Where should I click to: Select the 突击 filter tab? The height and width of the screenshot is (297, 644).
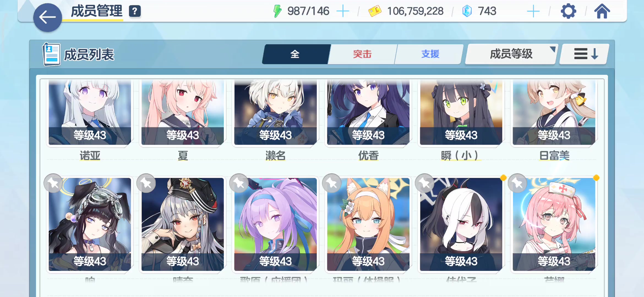coord(362,54)
